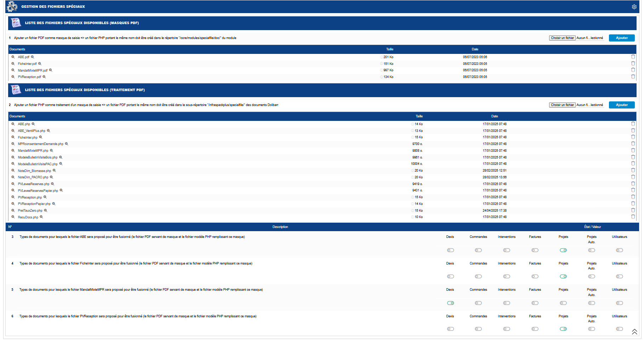644x340 pixels.
Task: Delete PVReception.php using its trash icon
Action: coord(633,197)
